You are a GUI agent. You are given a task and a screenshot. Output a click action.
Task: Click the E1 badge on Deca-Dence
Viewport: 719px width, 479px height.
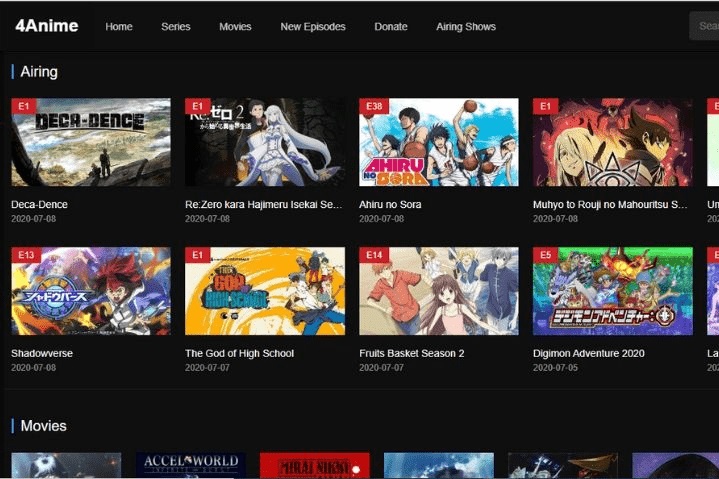24,106
